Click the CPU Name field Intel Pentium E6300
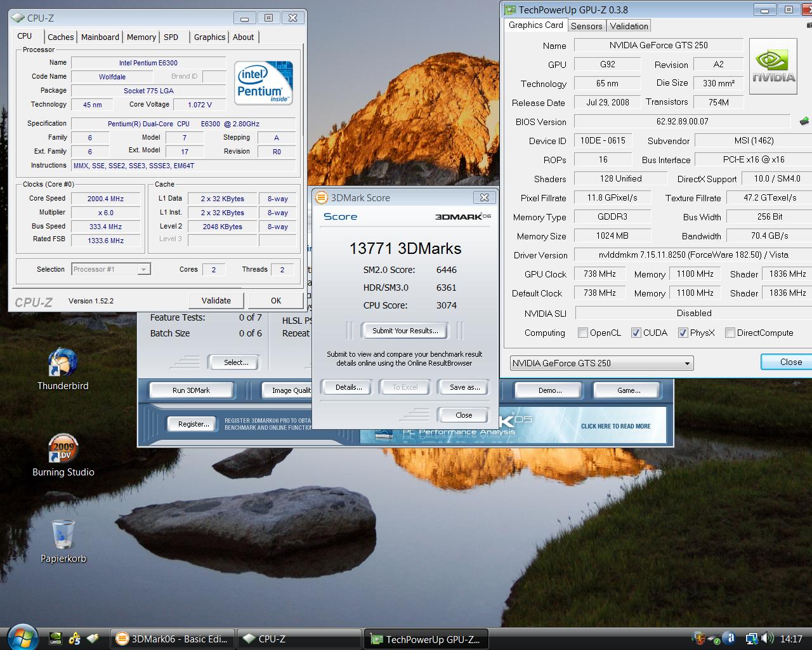 (148, 63)
